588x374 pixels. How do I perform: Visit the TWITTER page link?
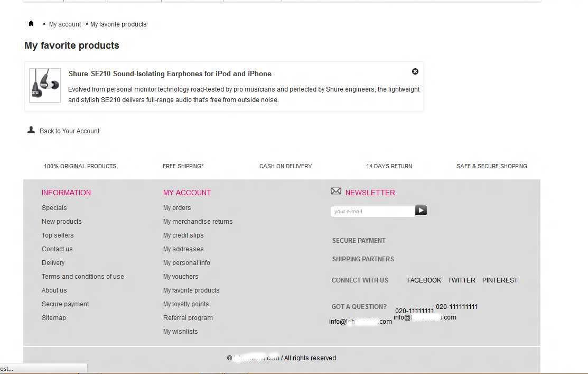tap(462, 280)
